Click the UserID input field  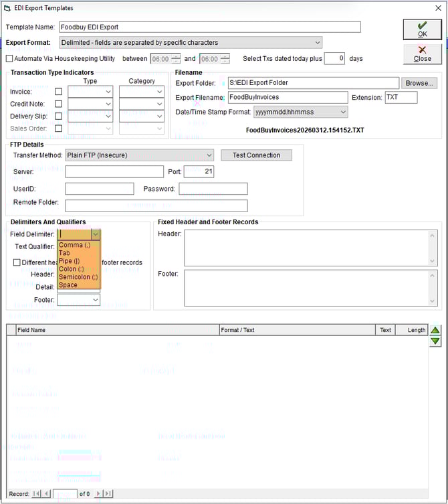coord(100,189)
